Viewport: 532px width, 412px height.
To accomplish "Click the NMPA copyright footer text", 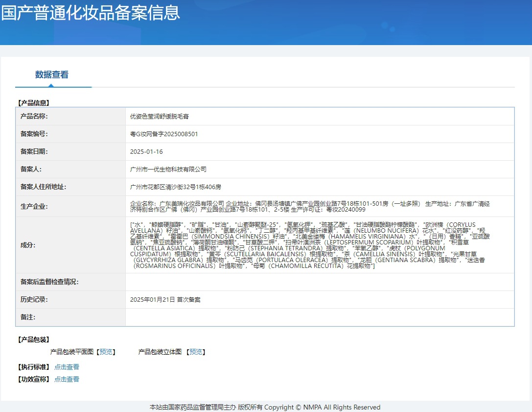I will pyautogui.click(x=265, y=408).
